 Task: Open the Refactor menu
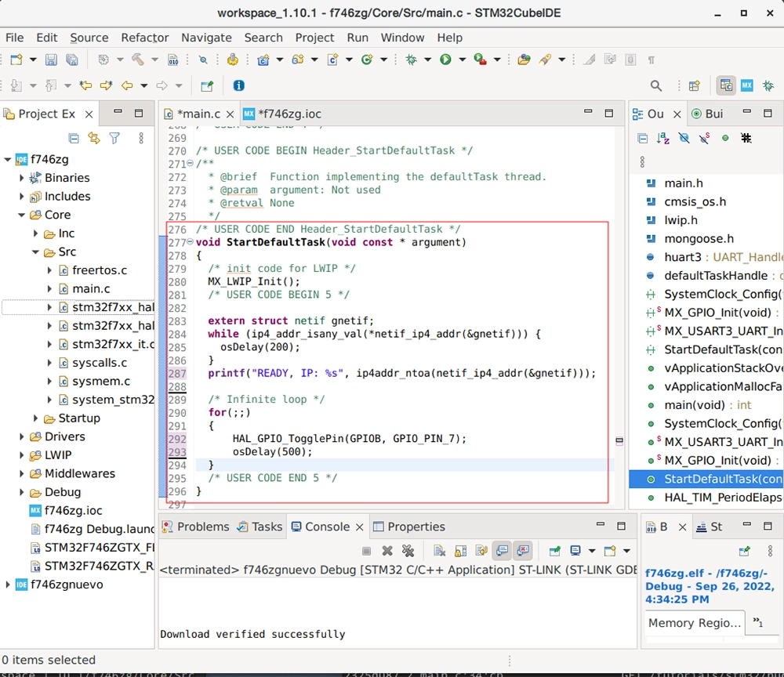(144, 38)
